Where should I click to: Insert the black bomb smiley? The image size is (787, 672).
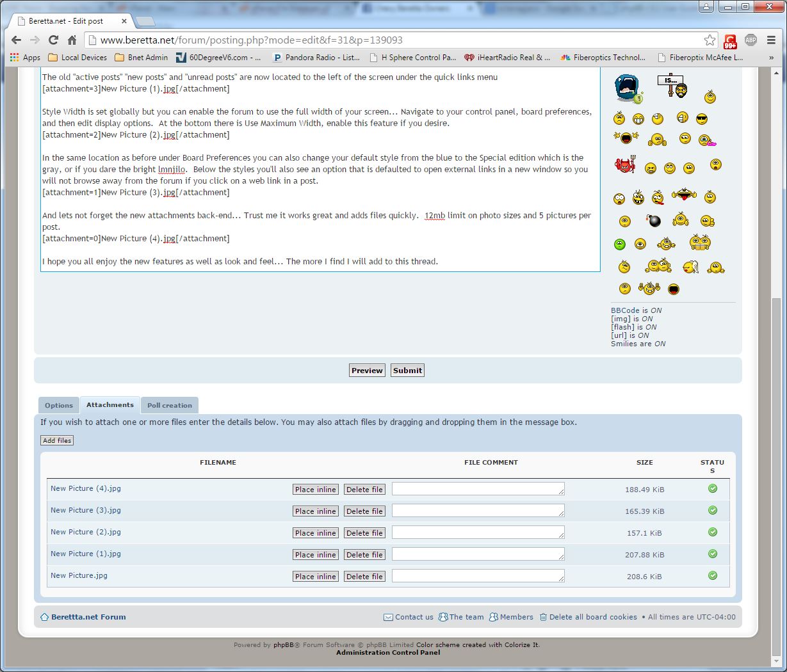click(x=653, y=221)
